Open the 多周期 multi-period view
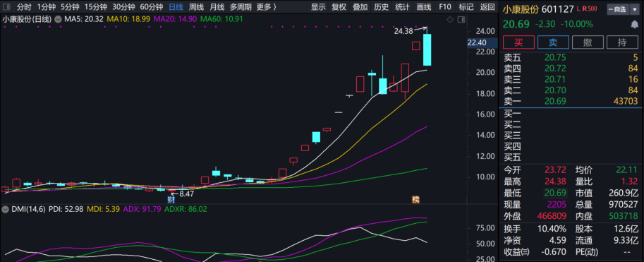This screenshot has height=262, width=644. click(241, 7)
